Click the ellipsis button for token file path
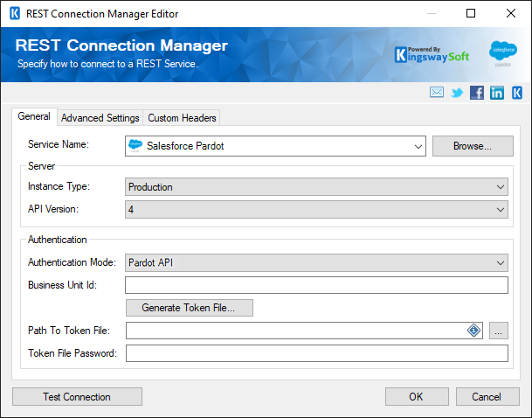The image size is (532, 418). click(x=499, y=331)
